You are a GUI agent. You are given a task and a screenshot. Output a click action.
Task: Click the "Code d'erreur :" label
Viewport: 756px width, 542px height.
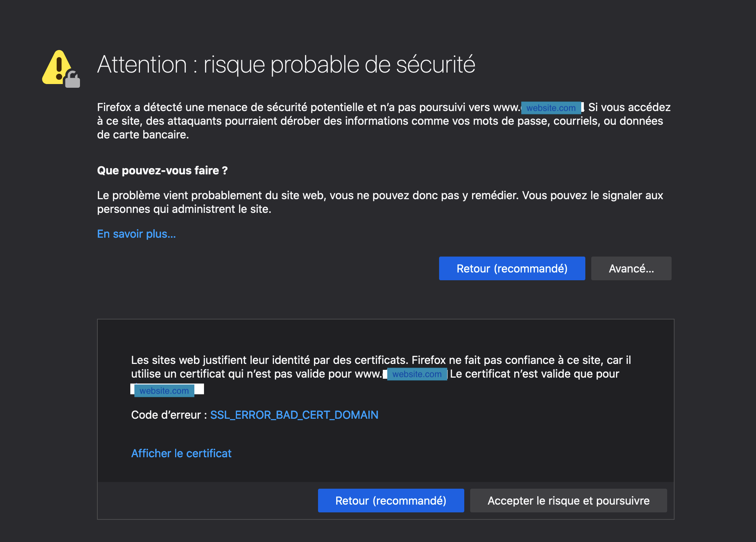[x=166, y=415]
